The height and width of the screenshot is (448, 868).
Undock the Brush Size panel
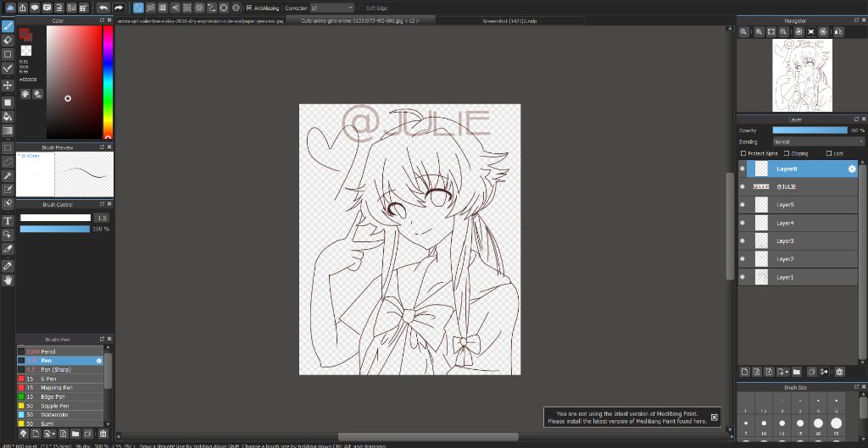coord(856,388)
